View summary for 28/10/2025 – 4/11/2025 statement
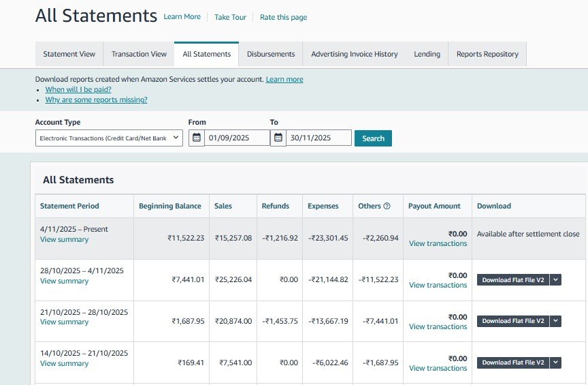The height and width of the screenshot is (385, 588). coord(65,281)
